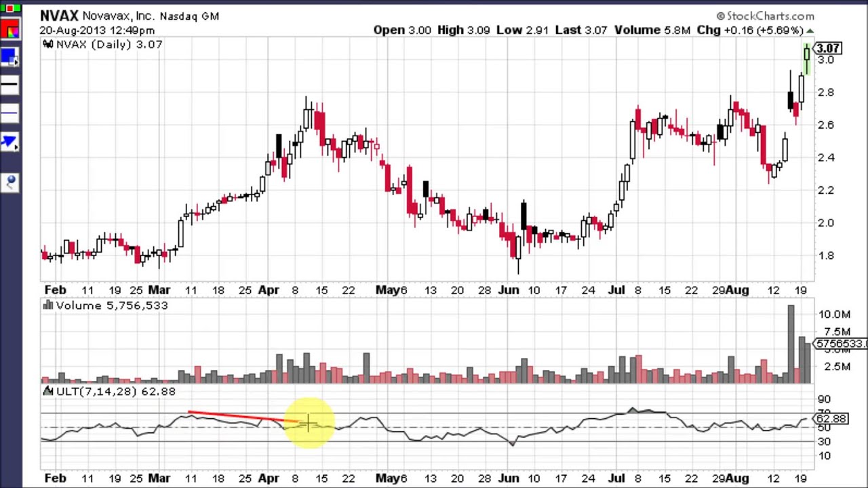
Task: Click the "Last 3.07" quote value
Action: pyautogui.click(x=580, y=30)
